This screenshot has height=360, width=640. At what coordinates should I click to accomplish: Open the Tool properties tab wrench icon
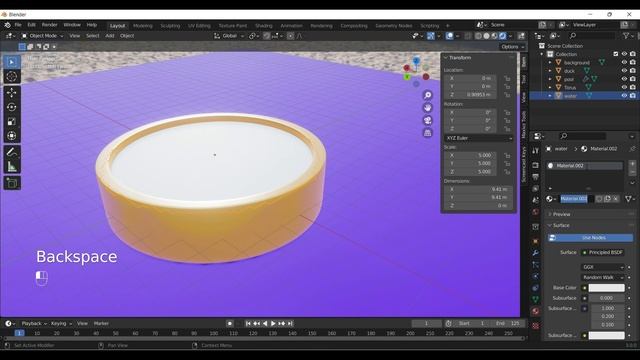[536, 151]
